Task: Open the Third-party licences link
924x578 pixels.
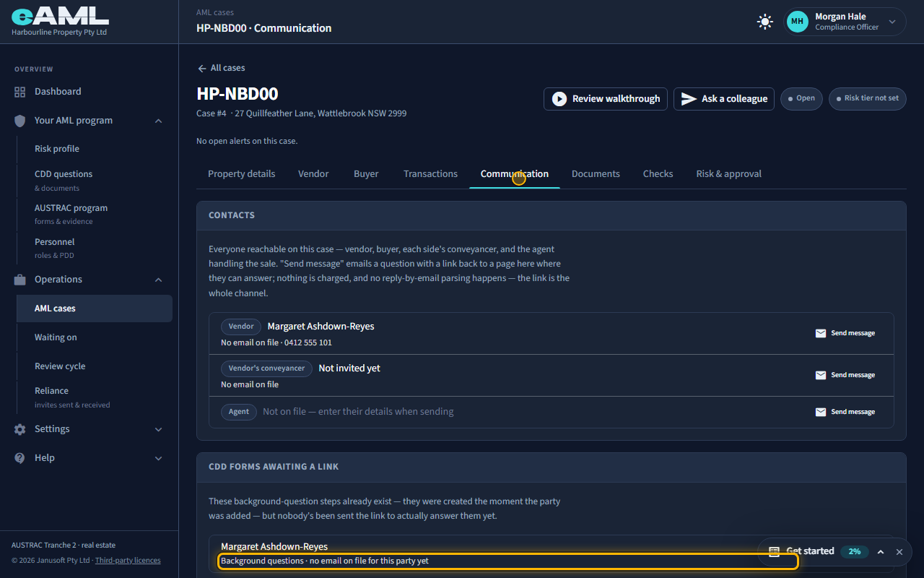Action: coord(128,561)
